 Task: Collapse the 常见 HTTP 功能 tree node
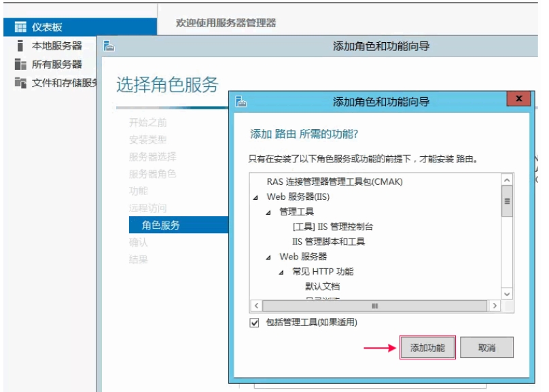pos(281,272)
